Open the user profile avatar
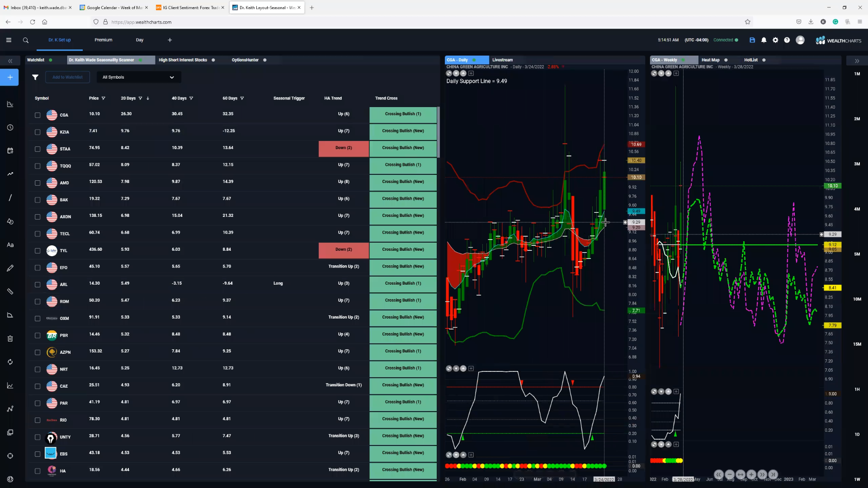The image size is (868, 488). pos(800,40)
